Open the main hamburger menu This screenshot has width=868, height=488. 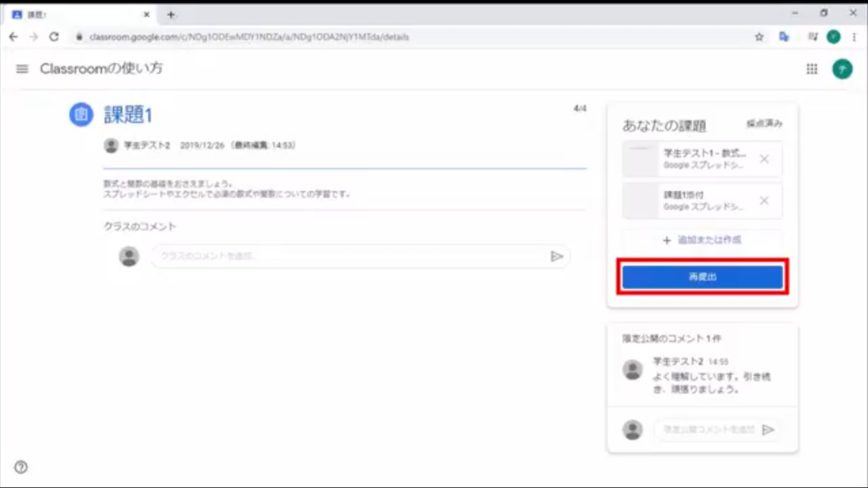[22, 69]
